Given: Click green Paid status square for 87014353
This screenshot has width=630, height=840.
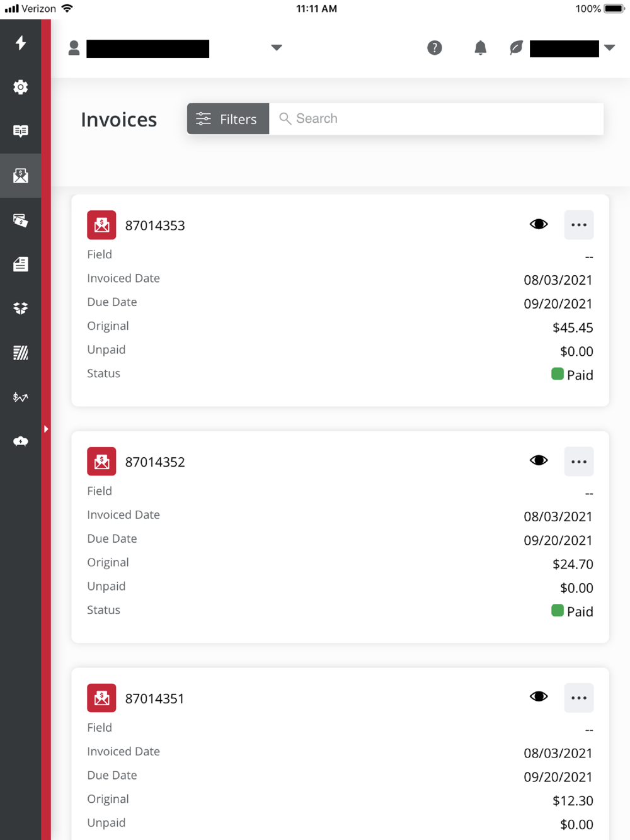Looking at the screenshot, I should (557, 373).
